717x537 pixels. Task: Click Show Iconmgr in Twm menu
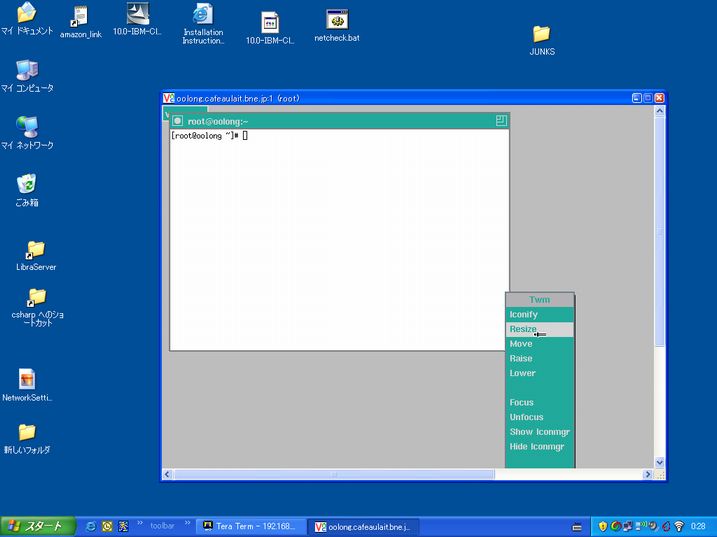[539, 432]
